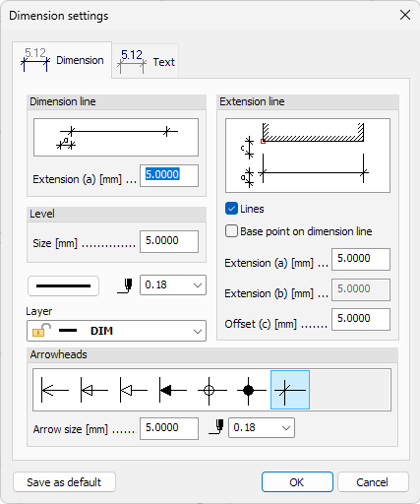
Task: Click the extension line Extension (a) field
Action: tap(361, 259)
